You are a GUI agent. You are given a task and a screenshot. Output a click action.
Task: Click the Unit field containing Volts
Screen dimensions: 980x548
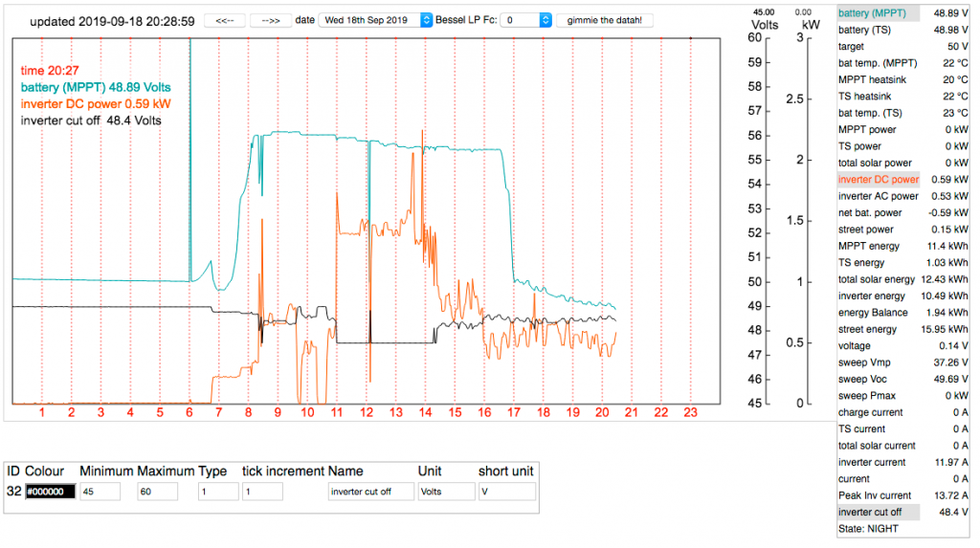(445, 492)
